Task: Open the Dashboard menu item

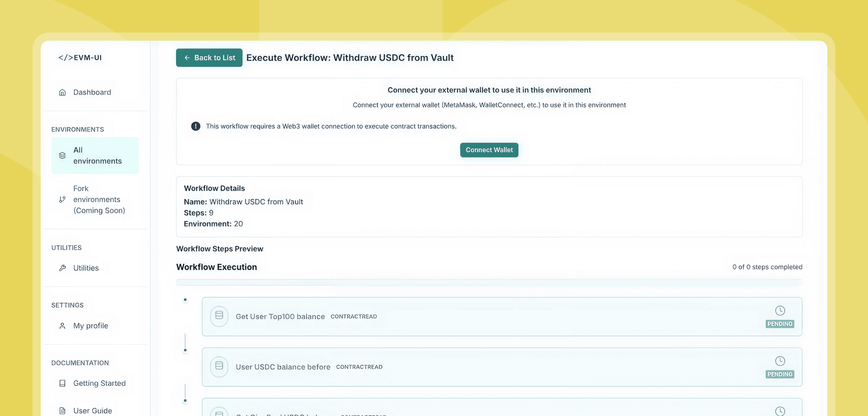Action: (x=92, y=92)
